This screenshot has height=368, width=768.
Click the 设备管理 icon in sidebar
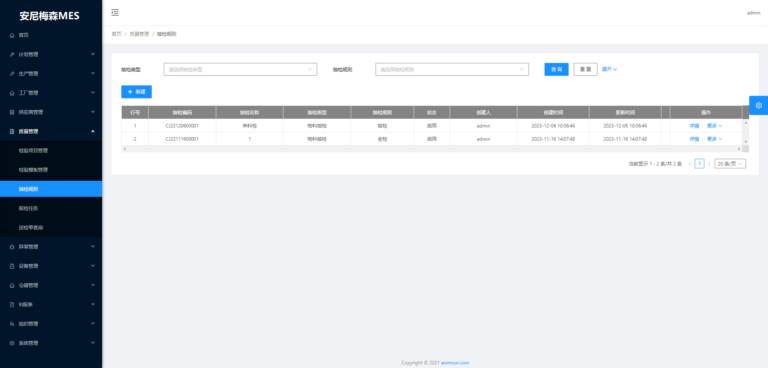point(12,266)
